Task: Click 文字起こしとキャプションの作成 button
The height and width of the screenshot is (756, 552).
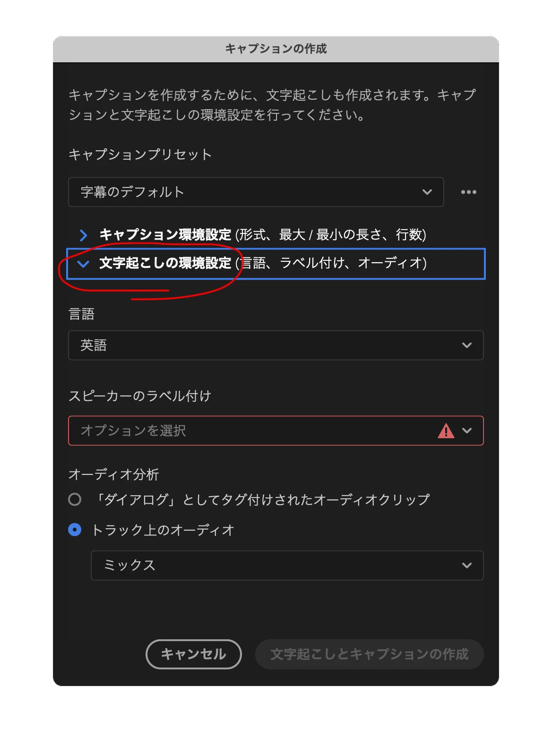Action: 370,654
